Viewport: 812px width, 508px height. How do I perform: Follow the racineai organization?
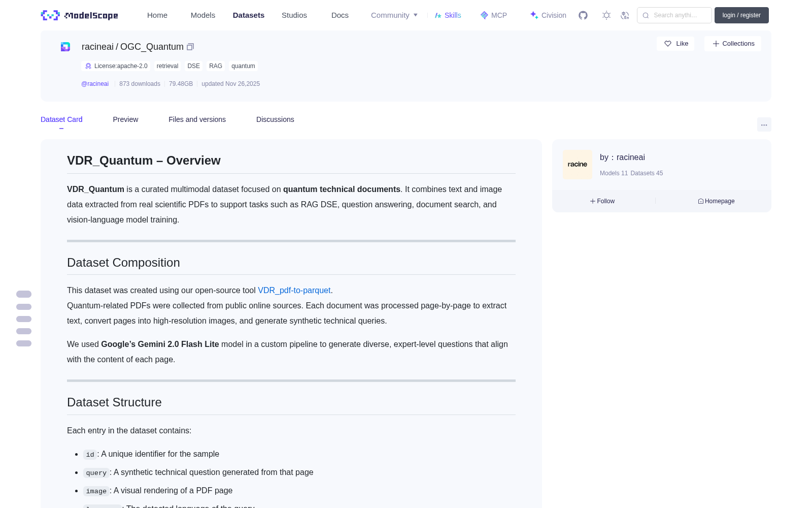click(x=602, y=201)
